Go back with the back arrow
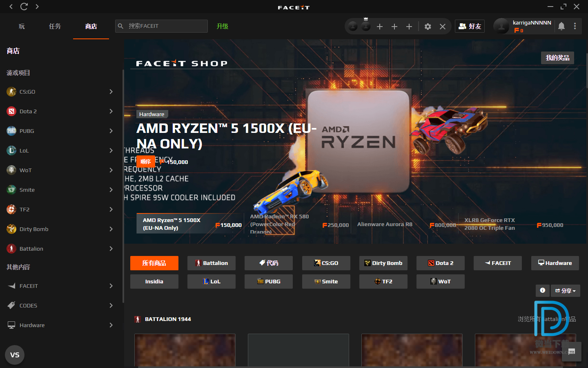This screenshot has height=368, width=588. point(11,7)
